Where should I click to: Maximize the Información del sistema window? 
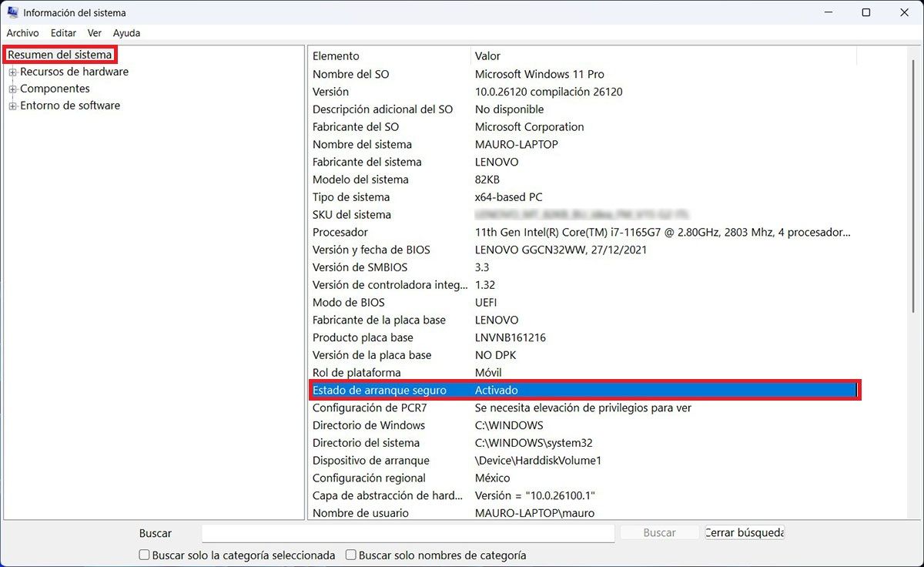tap(866, 12)
